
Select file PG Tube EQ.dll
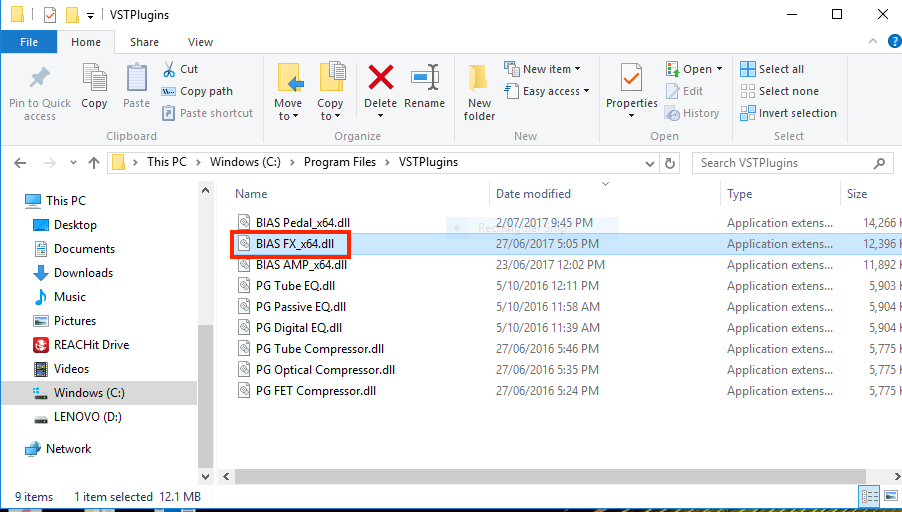(295, 285)
